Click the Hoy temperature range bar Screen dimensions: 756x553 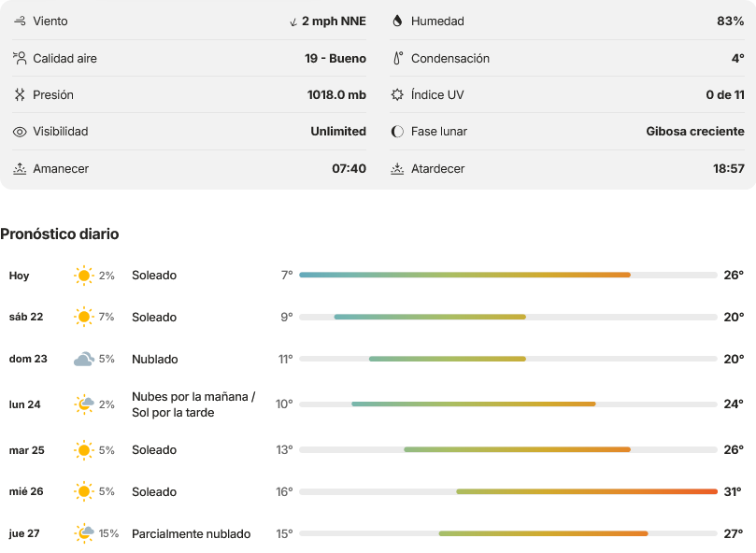pyautogui.click(x=508, y=275)
